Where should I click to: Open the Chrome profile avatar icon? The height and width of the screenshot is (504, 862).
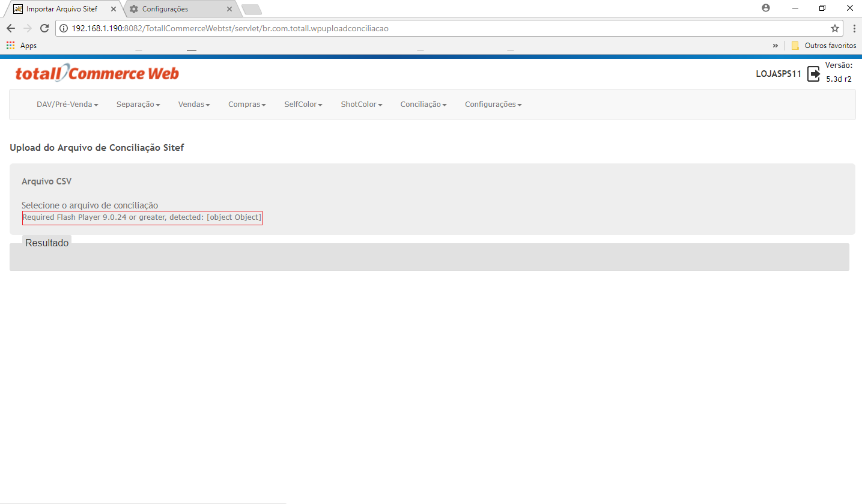pos(765,8)
